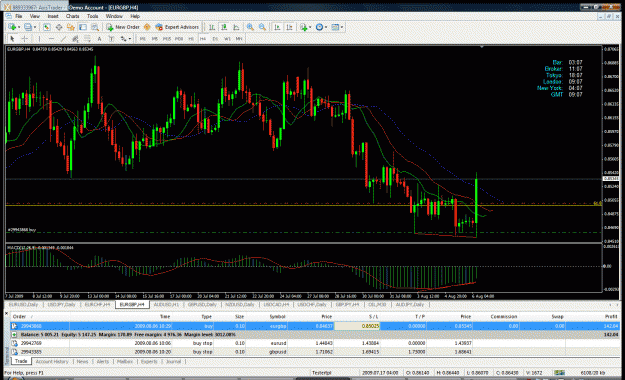Image resolution: width=625 pixels, height=380 pixels.
Task: Open the Profiles icon in the toolbar
Action: coord(28,27)
